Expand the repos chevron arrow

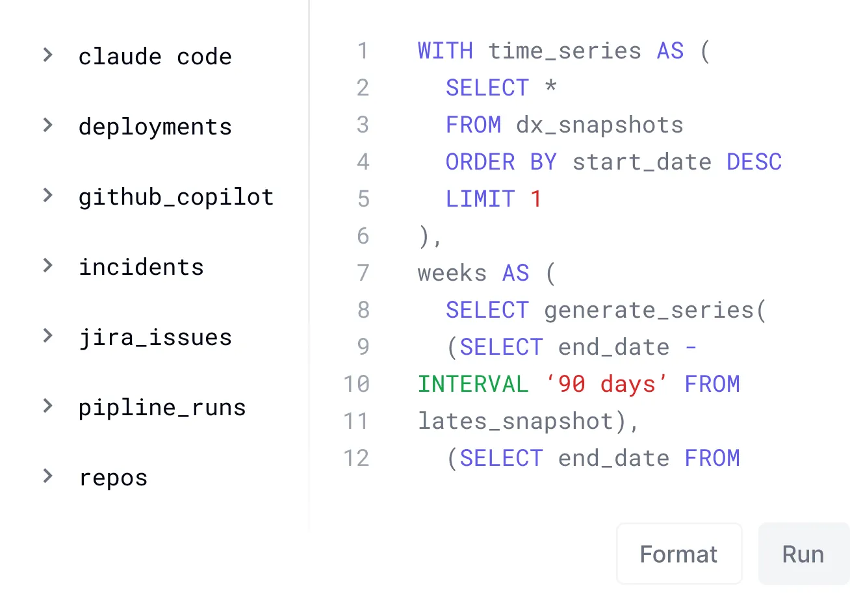tap(47, 476)
